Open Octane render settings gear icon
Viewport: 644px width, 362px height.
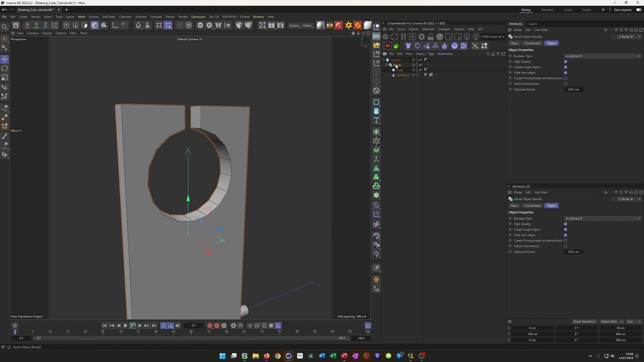pos(422,37)
